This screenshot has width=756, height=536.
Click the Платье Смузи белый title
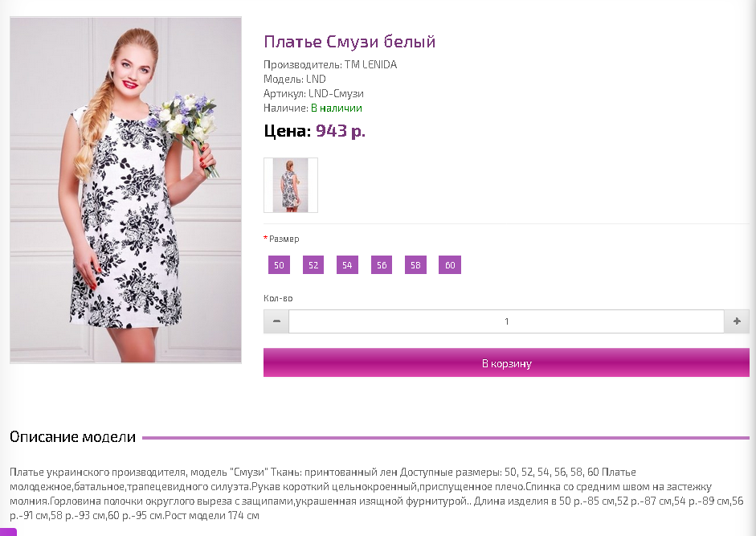pyautogui.click(x=349, y=42)
